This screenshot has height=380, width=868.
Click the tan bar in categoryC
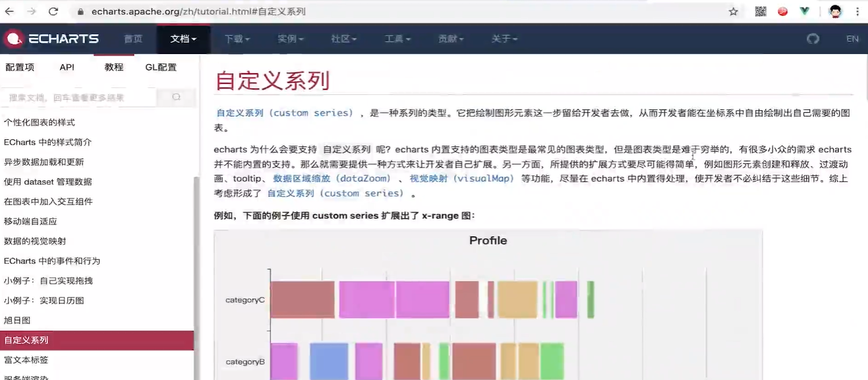517,300
